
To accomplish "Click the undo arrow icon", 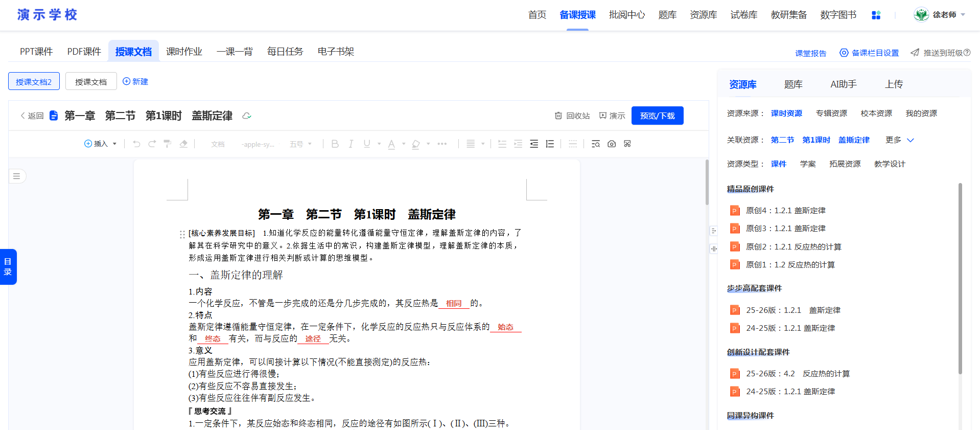I will (x=136, y=144).
